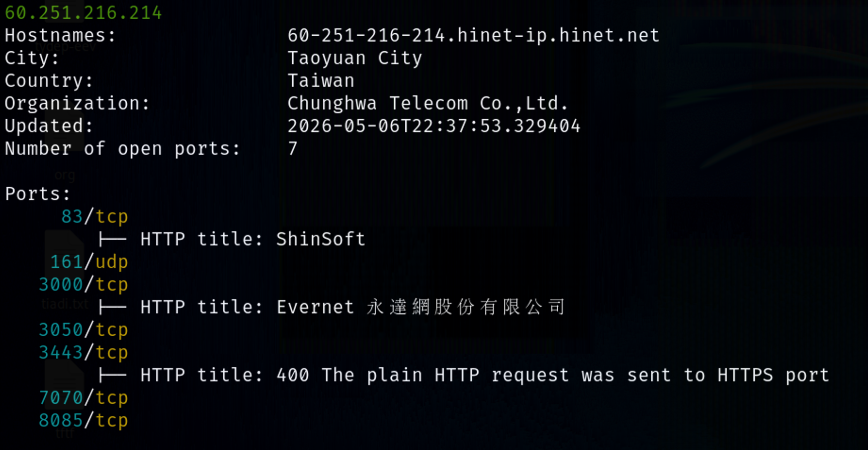Click the Evernet 永達網股份有限公司 title text
The width and height of the screenshot is (868, 450).
coord(421,307)
